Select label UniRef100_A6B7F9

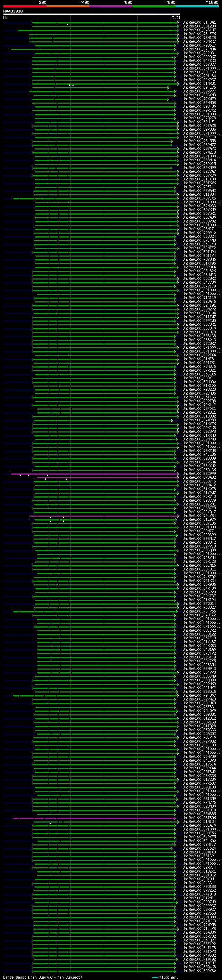pyautogui.click(x=199, y=508)
